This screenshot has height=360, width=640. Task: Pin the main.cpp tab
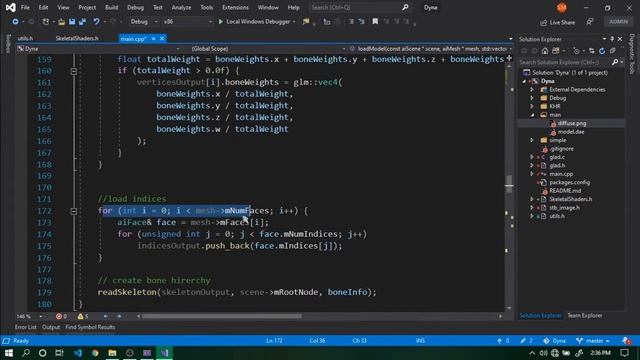click(x=153, y=38)
